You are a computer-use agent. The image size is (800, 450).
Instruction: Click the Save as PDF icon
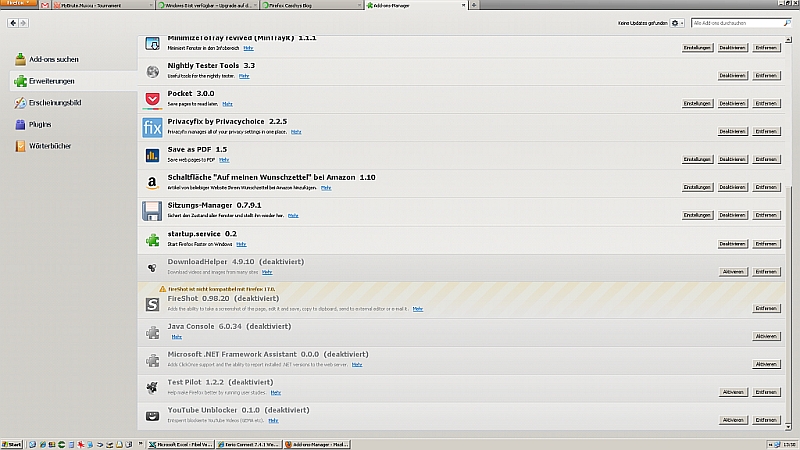coord(152,155)
